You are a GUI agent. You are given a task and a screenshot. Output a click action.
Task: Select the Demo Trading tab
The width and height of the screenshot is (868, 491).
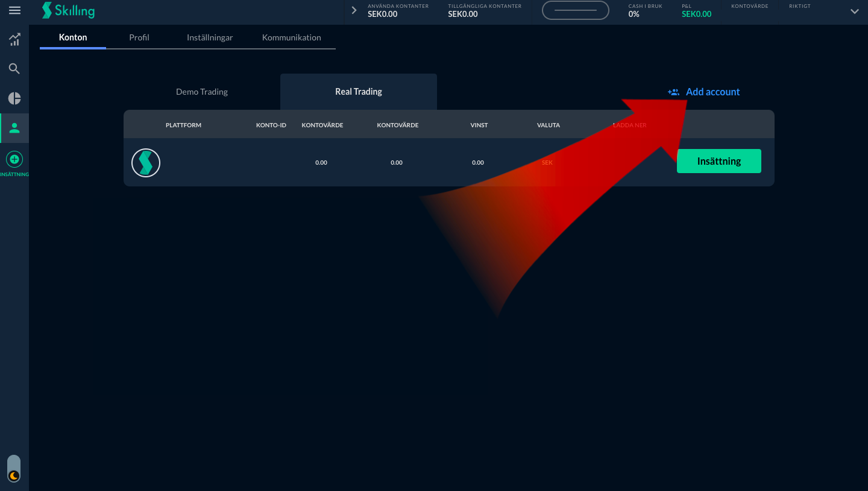pos(202,92)
